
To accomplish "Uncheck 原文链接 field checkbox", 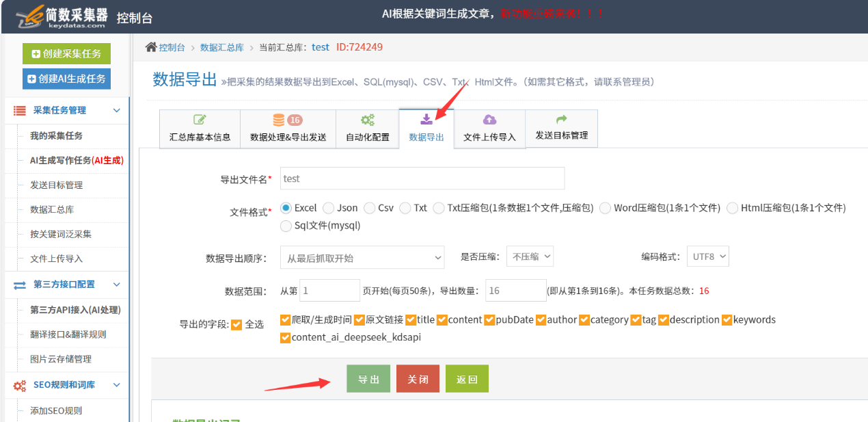I will tap(360, 320).
